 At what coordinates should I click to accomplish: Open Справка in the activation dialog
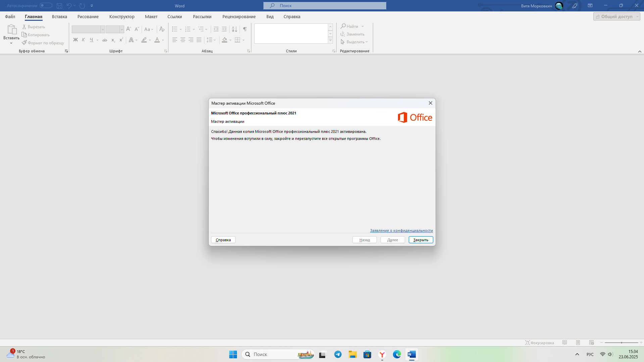[223, 240]
